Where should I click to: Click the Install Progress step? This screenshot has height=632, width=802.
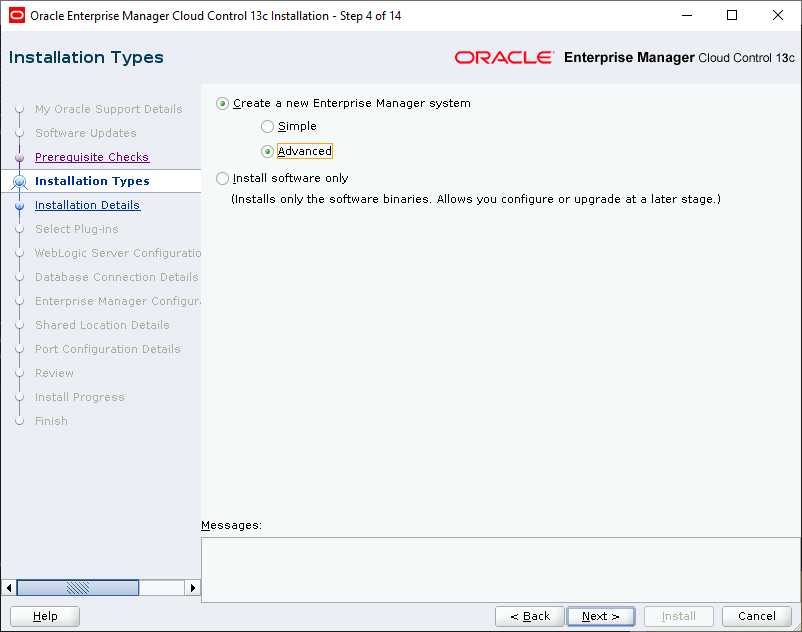(x=80, y=397)
